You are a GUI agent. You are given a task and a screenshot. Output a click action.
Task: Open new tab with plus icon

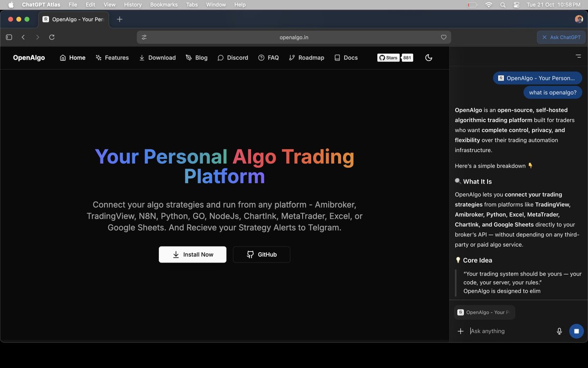pyautogui.click(x=120, y=19)
